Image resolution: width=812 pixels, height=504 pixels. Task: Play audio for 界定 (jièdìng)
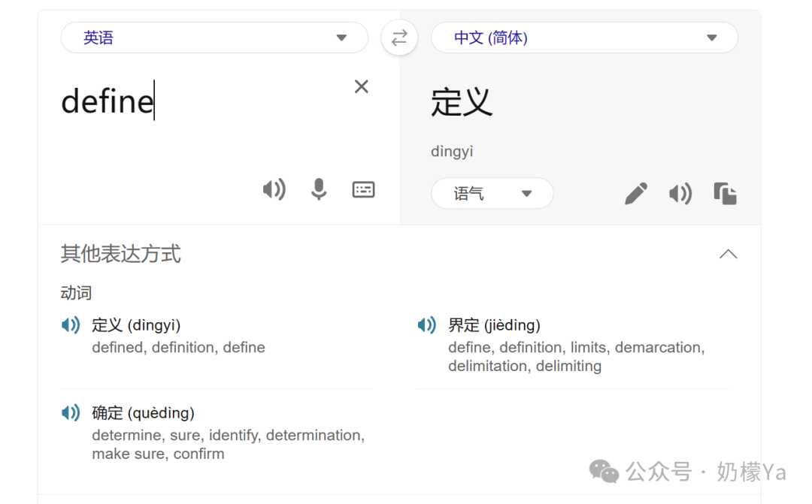426,324
